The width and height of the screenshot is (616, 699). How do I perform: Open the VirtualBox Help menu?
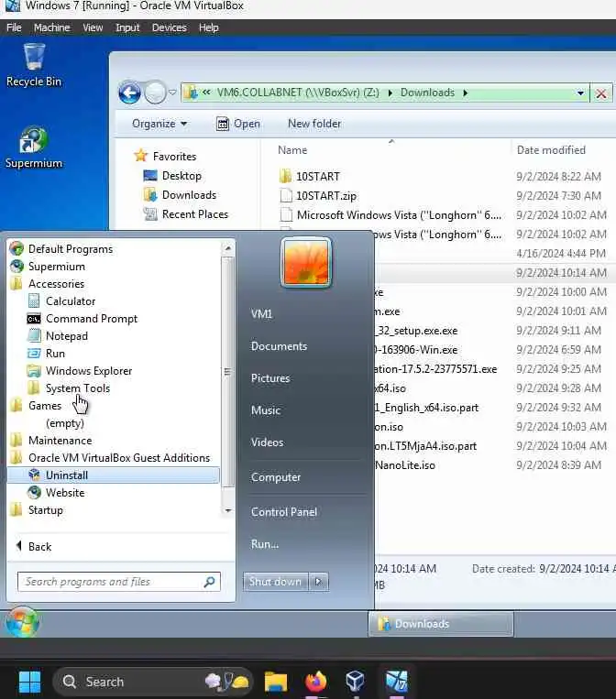pyautogui.click(x=208, y=27)
